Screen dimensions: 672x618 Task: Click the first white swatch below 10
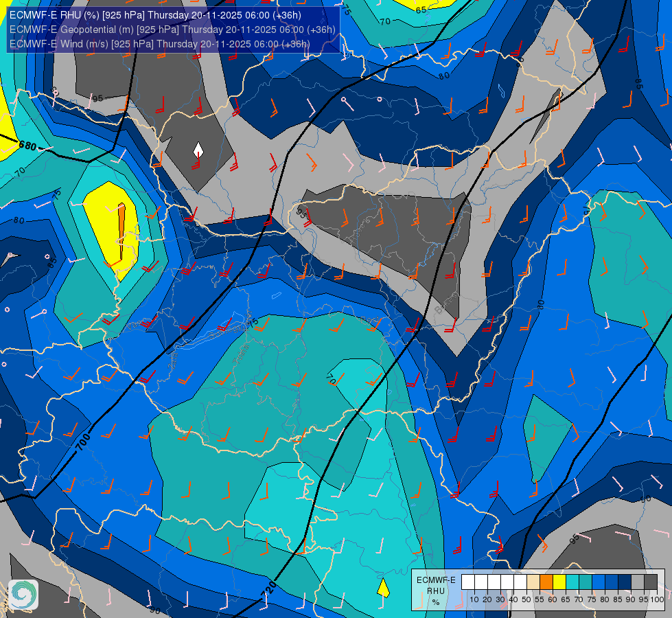point(468,582)
